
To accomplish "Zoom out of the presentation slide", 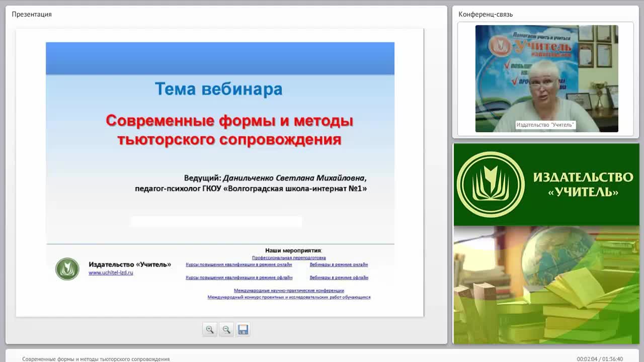I will [x=226, y=329].
